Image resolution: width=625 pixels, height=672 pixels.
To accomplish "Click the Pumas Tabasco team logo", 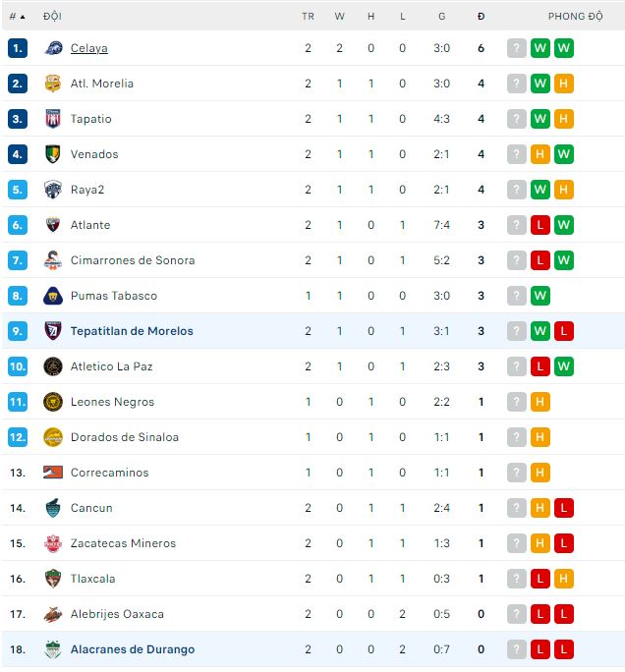I will pos(53,296).
